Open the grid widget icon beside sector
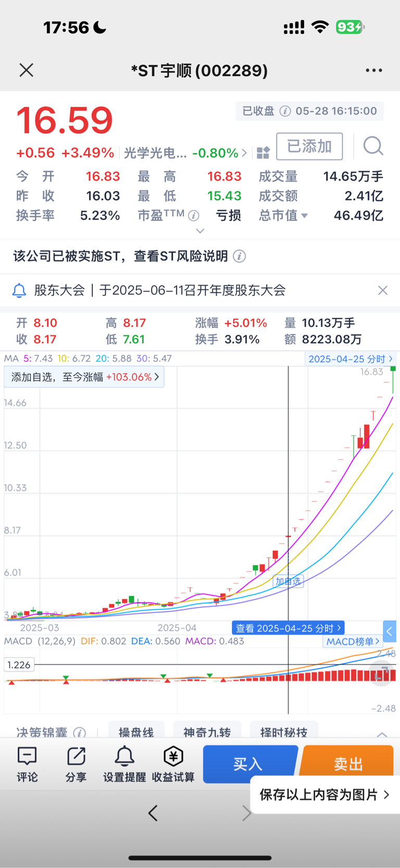This screenshot has height=868, width=400. point(264,153)
